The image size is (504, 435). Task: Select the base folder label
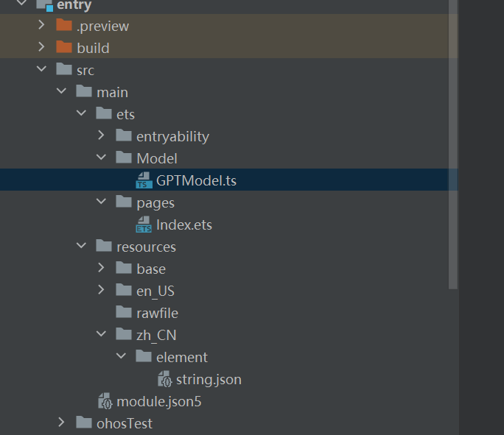point(151,269)
